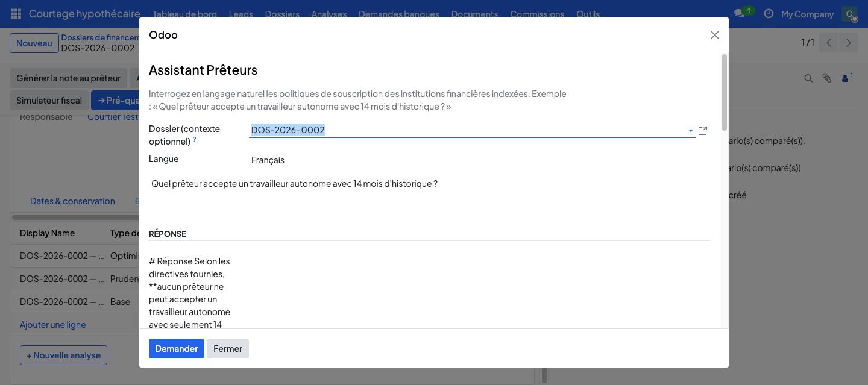The image size is (868, 385).
Task: Click the attachments paperclip icon
Action: pos(827,78)
